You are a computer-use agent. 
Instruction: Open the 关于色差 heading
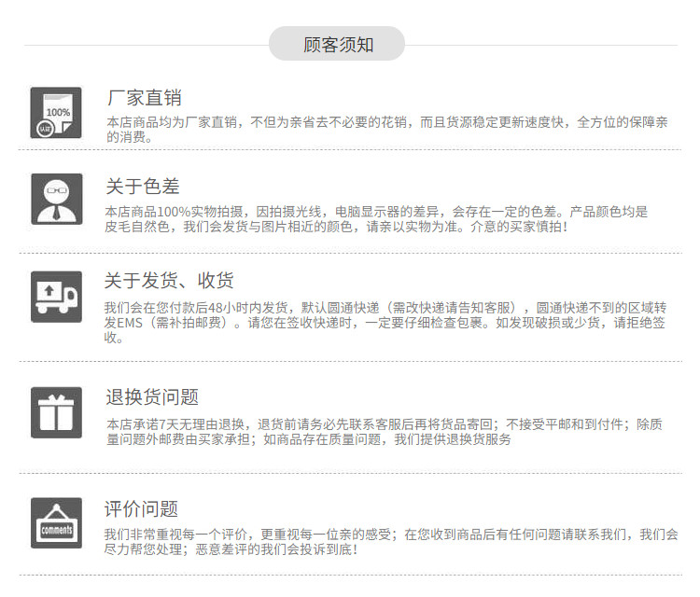point(142,187)
